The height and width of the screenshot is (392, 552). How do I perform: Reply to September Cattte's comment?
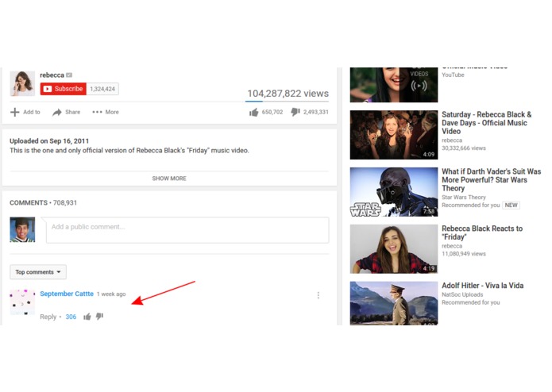click(48, 317)
